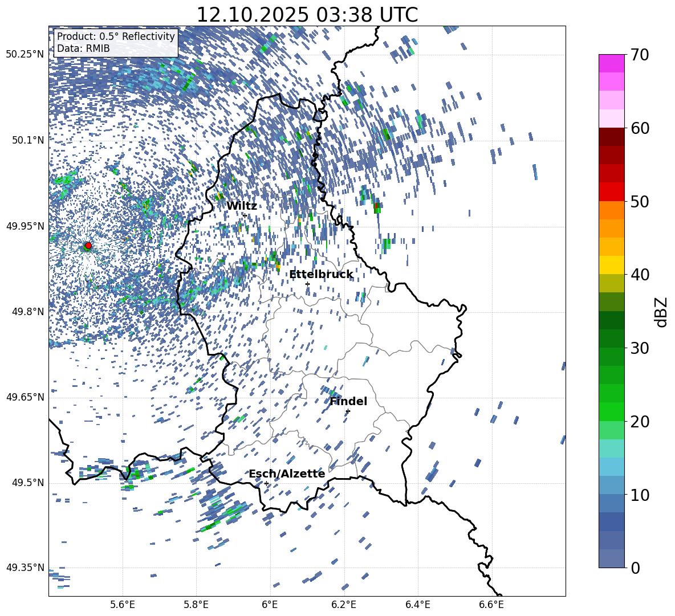675x616 pixels.
Task: Click the 50.25°N latitude label
Action: click(25, 55)
